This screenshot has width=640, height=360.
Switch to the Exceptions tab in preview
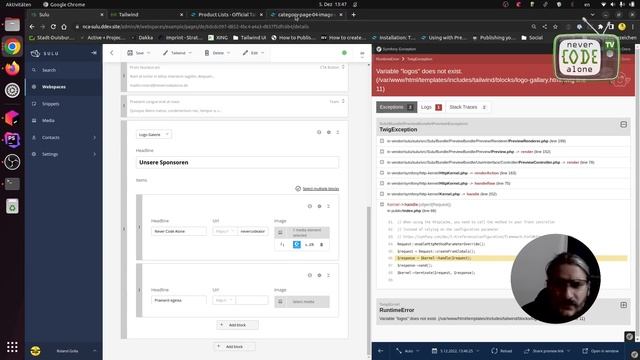(x=396, y=107)
